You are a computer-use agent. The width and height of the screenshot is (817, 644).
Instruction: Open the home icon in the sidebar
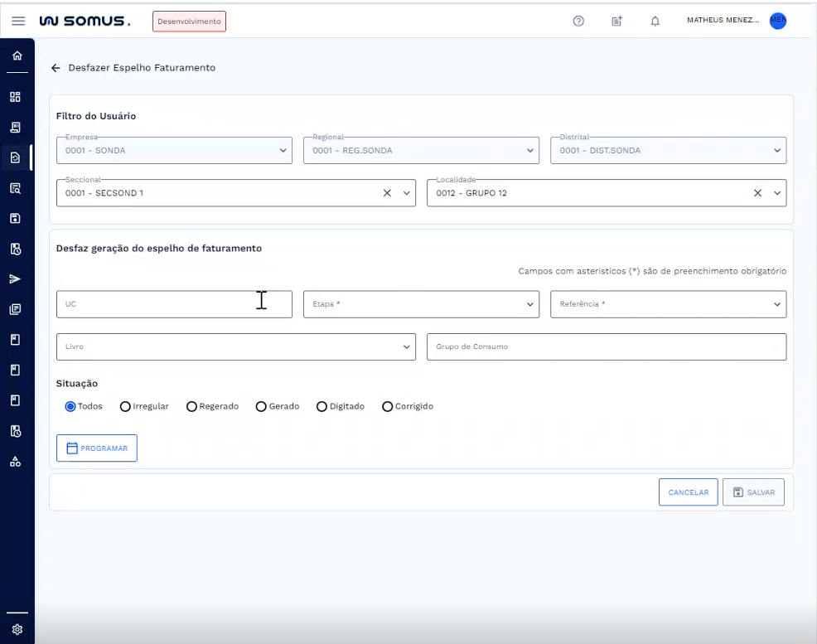16,55
